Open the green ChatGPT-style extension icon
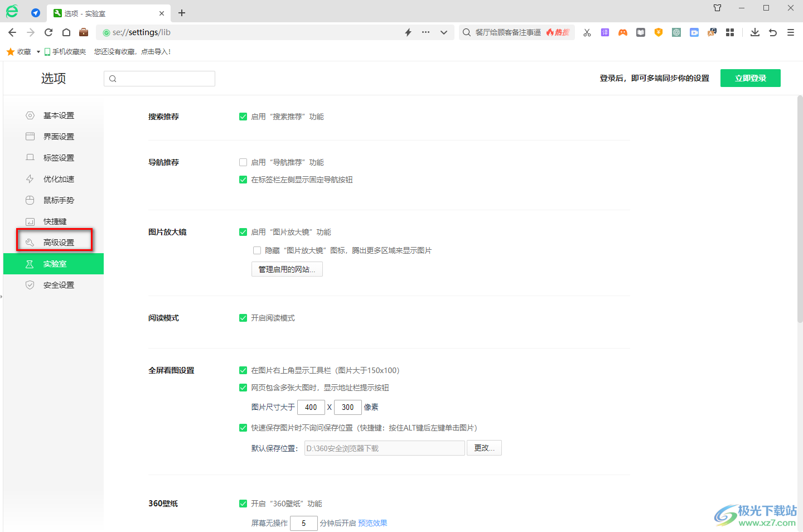This screenshot has height=532, width=803. pos(676,32)
